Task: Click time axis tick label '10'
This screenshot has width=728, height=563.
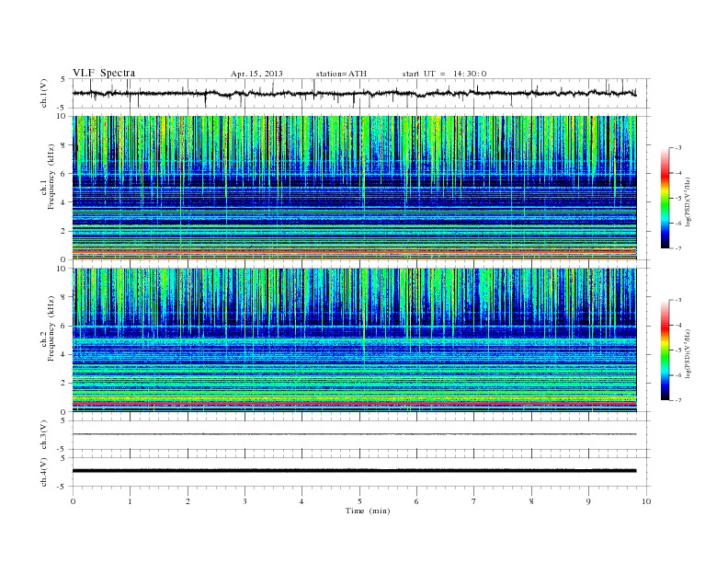Action: (x=646, y=501)
